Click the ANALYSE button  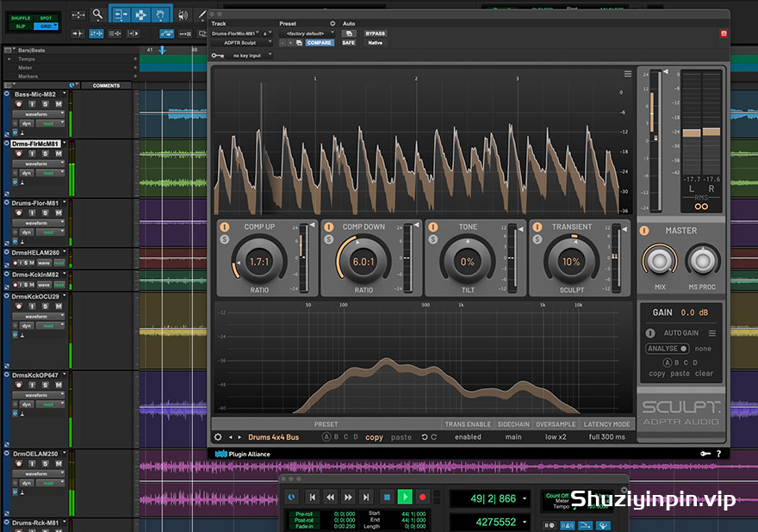point(667,349)
